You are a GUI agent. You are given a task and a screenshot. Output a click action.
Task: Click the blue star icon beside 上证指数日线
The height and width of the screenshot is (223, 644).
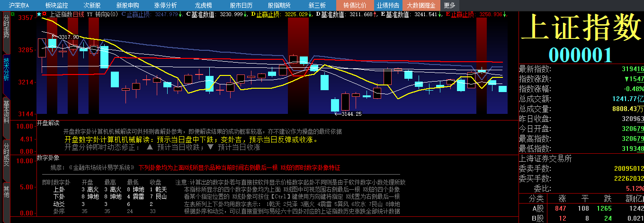tap(39, 14)
